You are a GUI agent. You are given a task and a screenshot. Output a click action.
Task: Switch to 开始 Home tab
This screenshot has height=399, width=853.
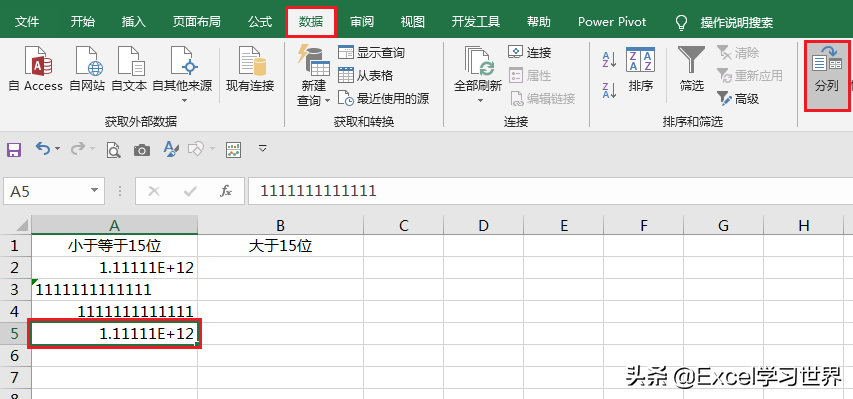[83, 22]
